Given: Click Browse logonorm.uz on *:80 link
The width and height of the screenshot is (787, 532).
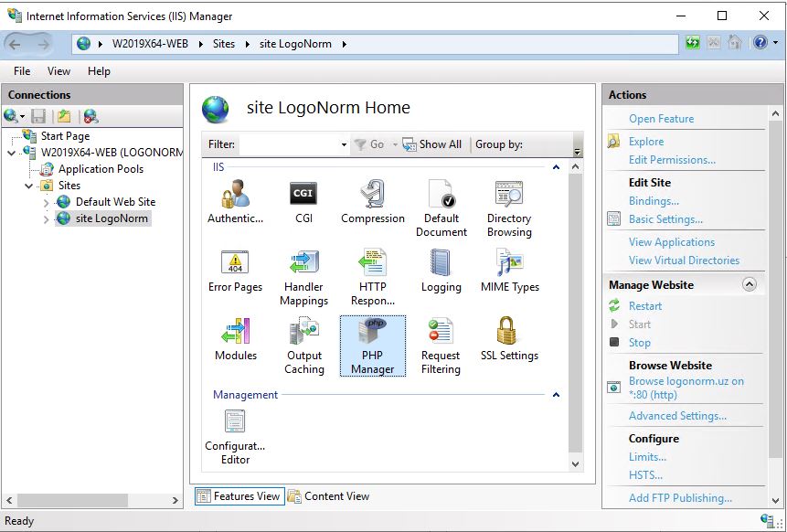Looking at the screenshot, I should (686, 388).
